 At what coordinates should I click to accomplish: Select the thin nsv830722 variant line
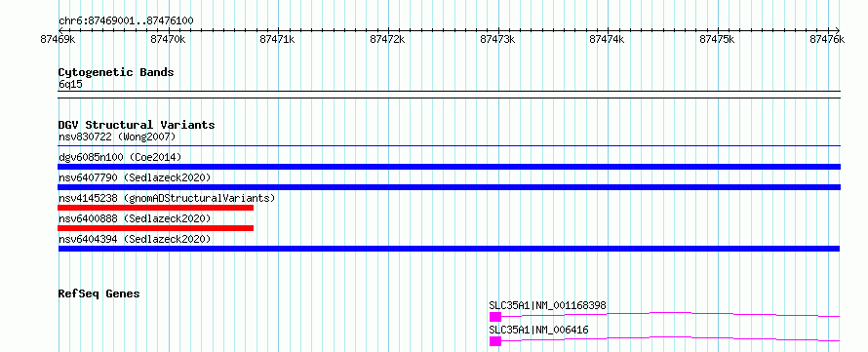click(449, 146)
